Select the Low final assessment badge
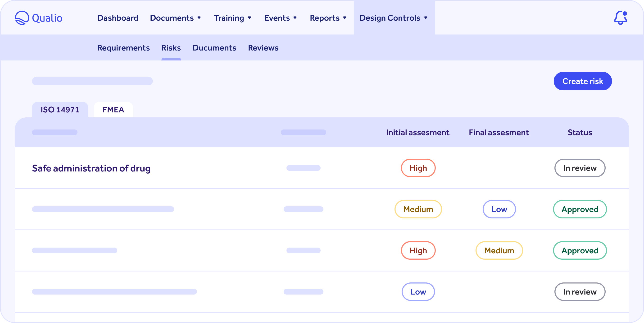This screenshot has height=323, width=644. [x=499, y=209]
